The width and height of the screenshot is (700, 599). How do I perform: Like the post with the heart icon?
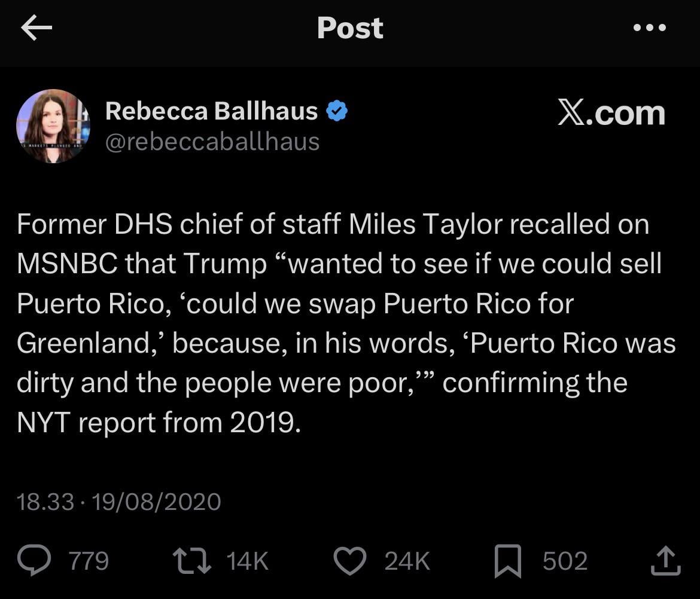pyautogui.click(x=349, y=561)
